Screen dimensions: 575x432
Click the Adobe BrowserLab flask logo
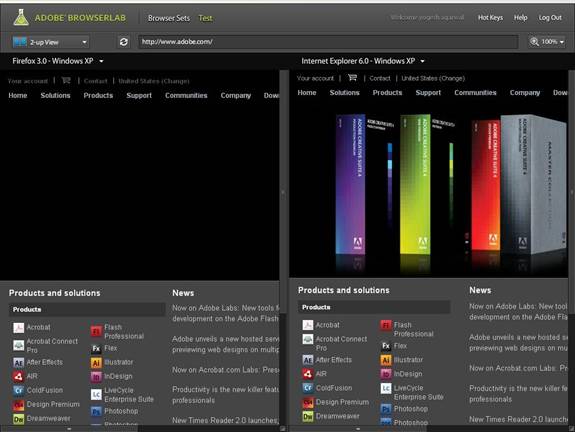pos(21,17)
